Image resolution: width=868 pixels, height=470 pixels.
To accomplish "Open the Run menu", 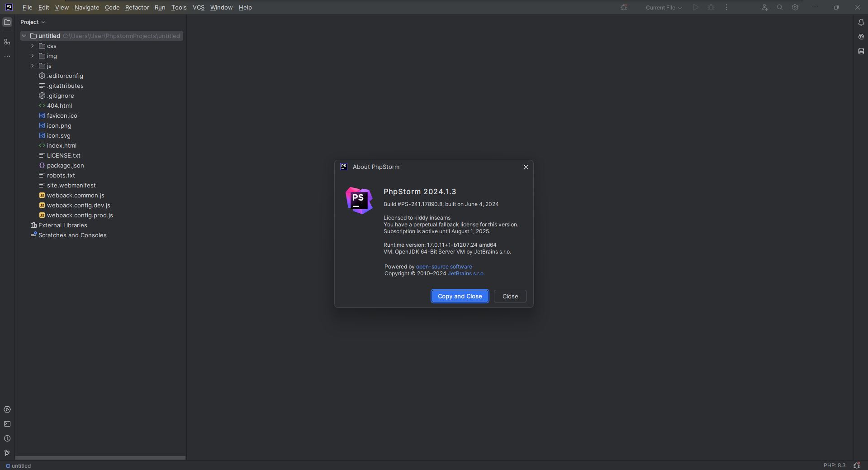I will (160, 7).
